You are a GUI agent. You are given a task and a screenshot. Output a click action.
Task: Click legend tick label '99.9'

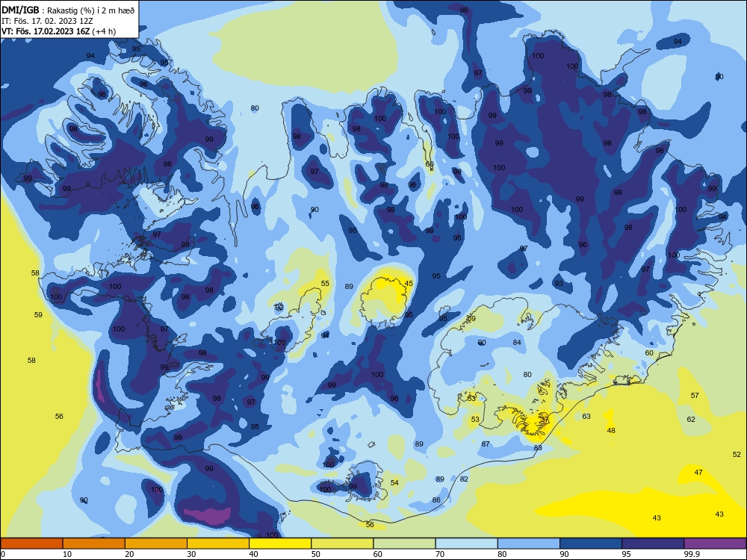click(x=691, y=554)
